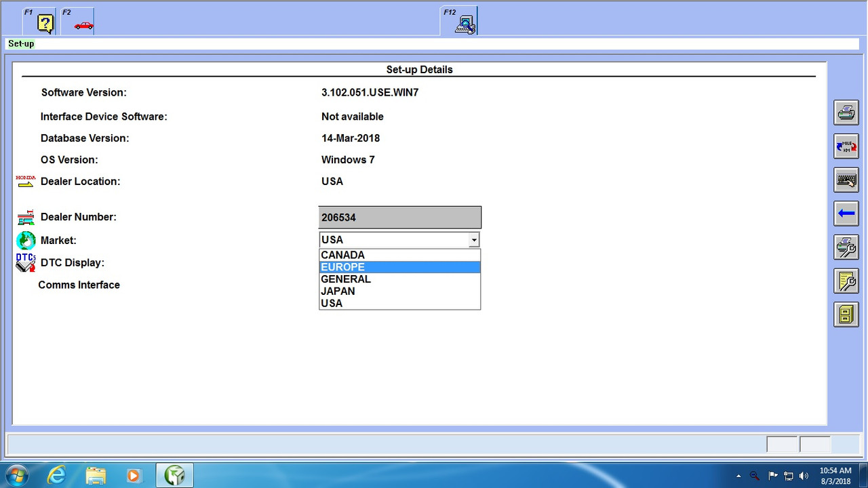Image resolution: width=868 pixels, height=488 pixels.
Task: Click the Comms Interface label
Action: (x=79, y=285)
